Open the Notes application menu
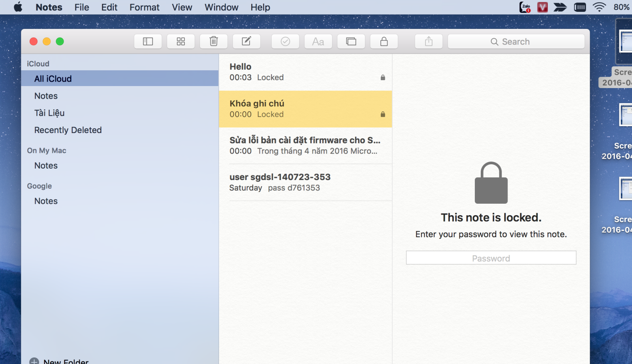 pyautogui.click(x=49, y=7)
